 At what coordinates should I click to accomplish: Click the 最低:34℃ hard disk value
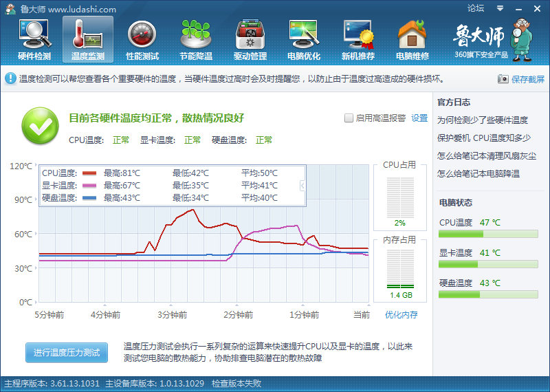pyautogui.click(x=190, y=198)
